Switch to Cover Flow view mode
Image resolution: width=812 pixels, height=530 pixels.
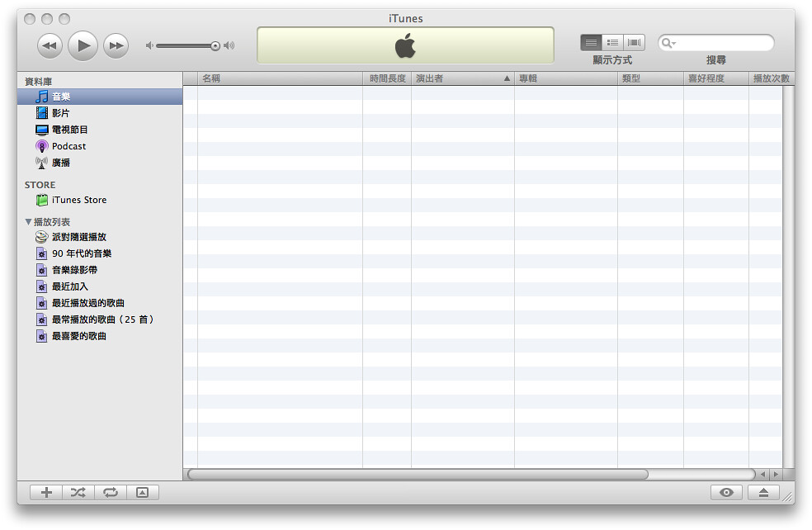634,42
